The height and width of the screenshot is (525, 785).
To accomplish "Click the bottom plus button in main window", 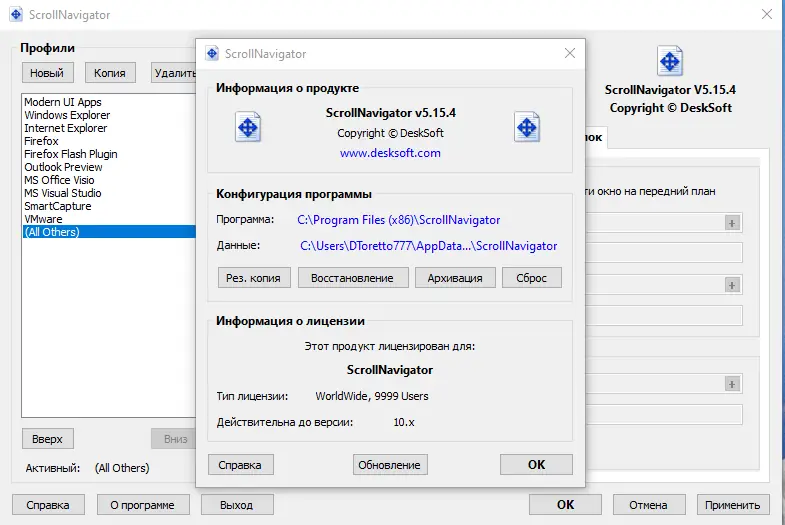I will pos(732,384).
